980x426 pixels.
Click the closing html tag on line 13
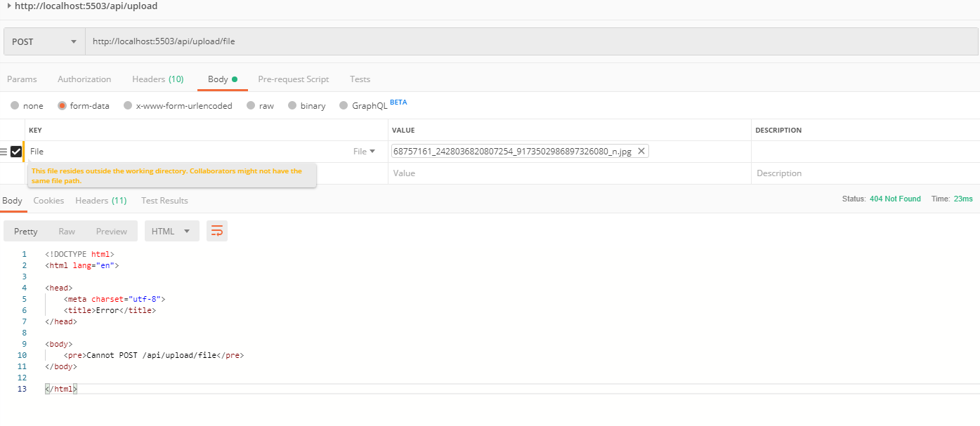point(61,389)
